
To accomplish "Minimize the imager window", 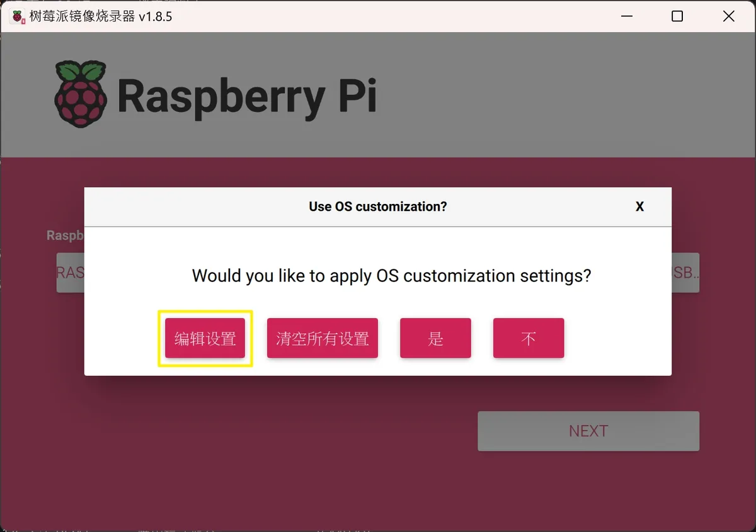I will click(626, 16).
